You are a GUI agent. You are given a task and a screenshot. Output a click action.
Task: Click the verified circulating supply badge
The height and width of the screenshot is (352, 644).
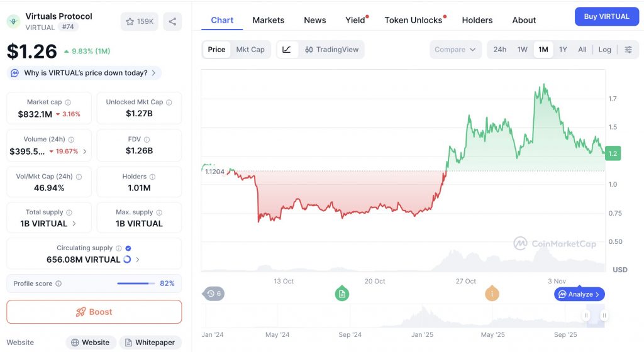(x=128, y=248)
